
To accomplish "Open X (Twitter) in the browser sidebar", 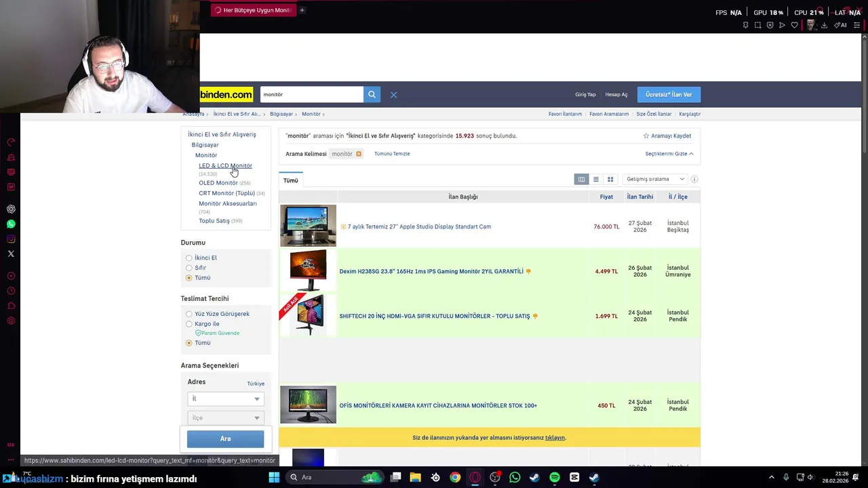I will [x=11, y=253].
